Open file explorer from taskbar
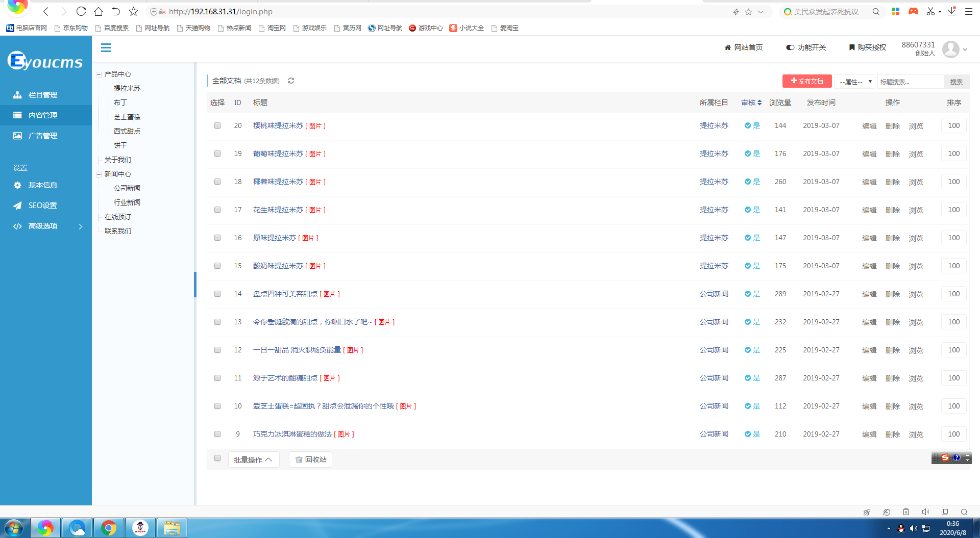 click(x=171, y=528)
